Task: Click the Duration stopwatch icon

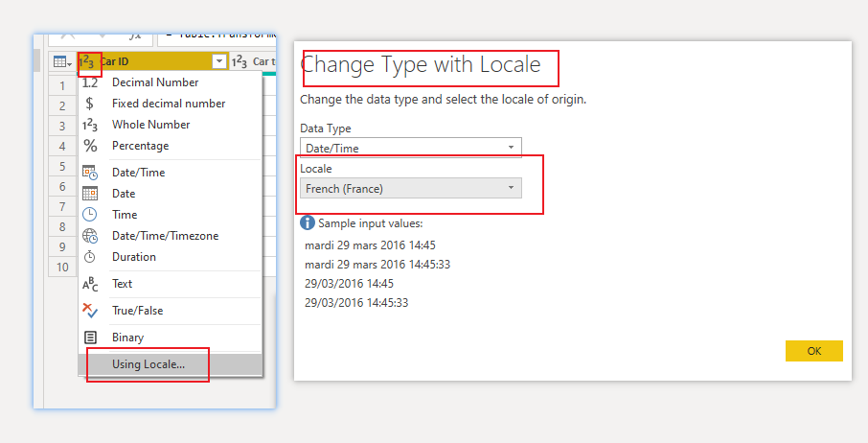Action: pos(90,257)
